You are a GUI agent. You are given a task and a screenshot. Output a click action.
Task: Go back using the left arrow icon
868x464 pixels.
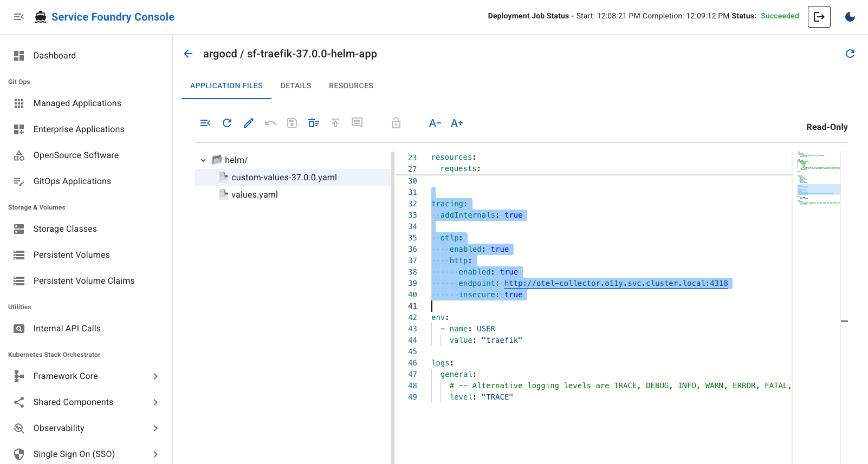point(188,54)
